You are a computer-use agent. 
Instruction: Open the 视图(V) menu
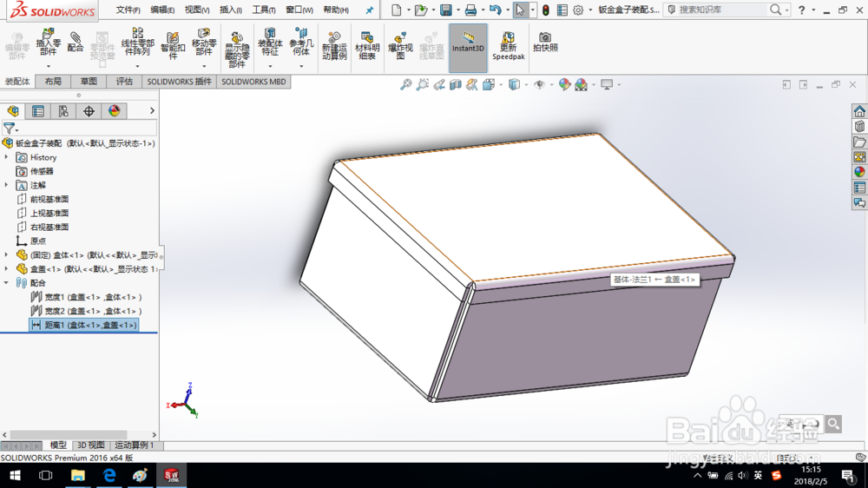pyautogui.click(x=196, y=10)
